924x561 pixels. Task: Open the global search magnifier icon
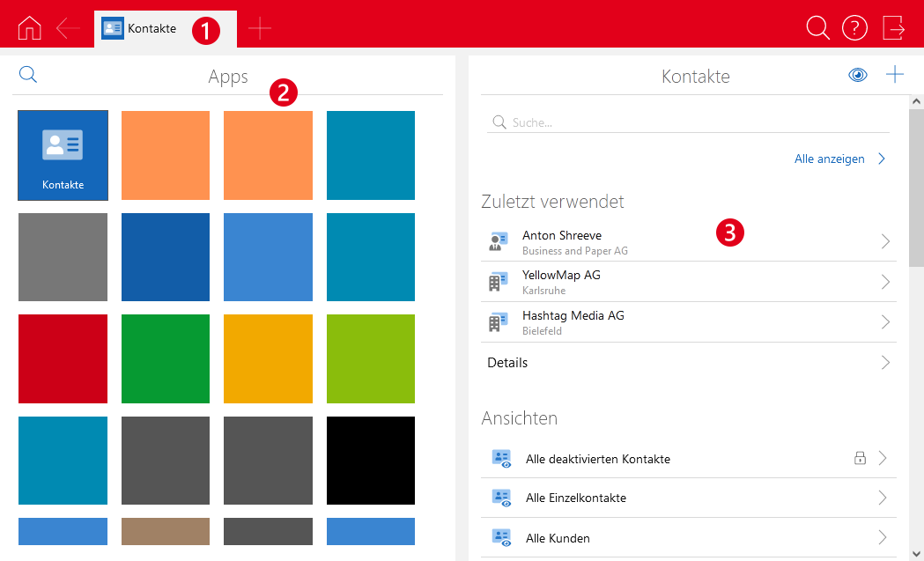817,28
